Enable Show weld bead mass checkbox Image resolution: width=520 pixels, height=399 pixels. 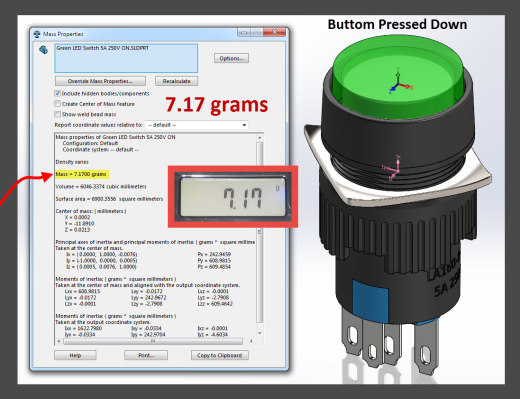tap(57, 114)
